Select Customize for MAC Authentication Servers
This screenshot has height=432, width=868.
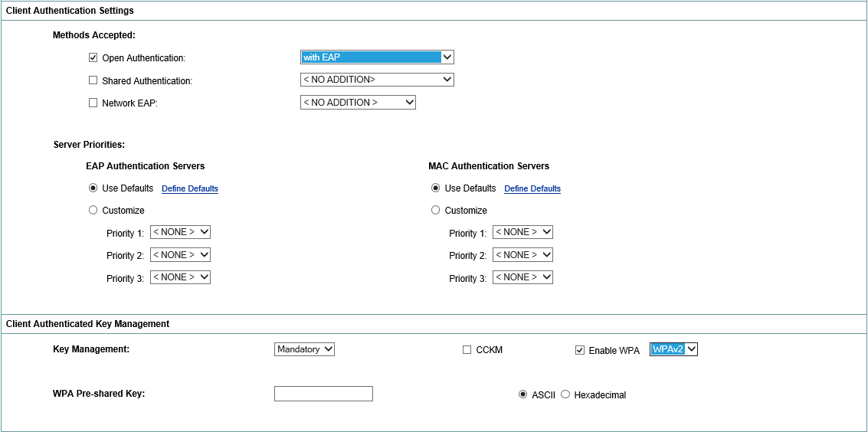tap(436, 211)
